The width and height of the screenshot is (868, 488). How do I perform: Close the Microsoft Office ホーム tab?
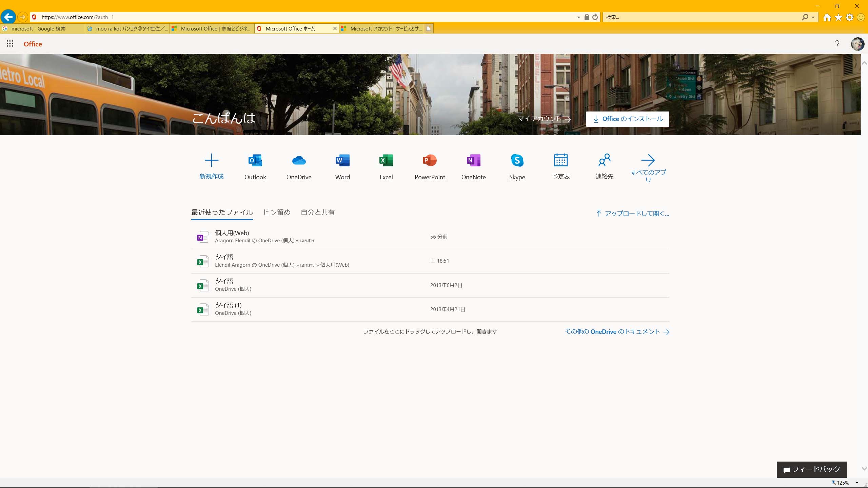point(335,28)
